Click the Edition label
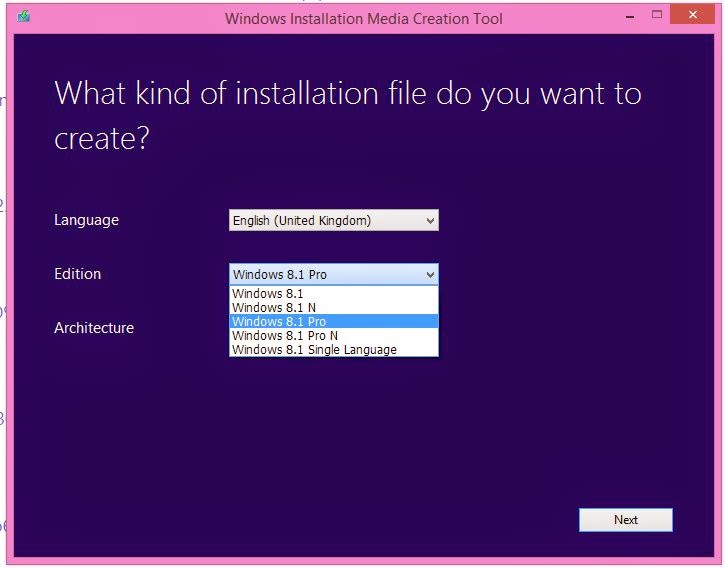This screenshot has width=725, height=568. (x=77, y=274)
